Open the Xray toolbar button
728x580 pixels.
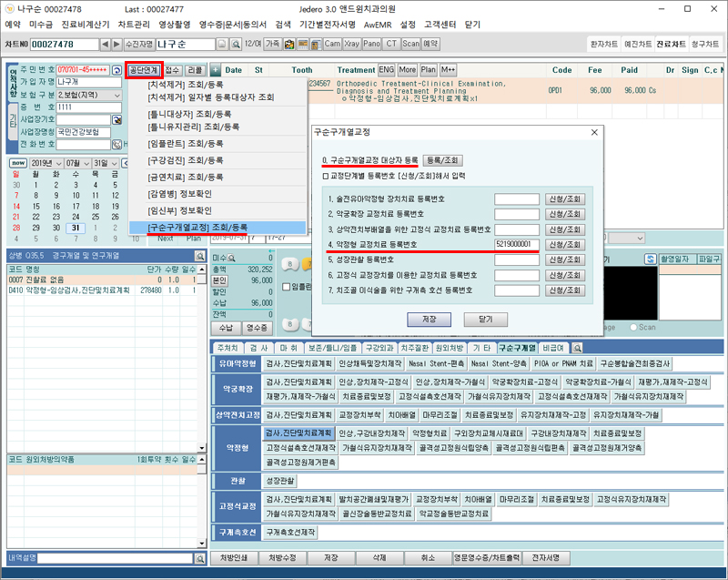(353, 44)
